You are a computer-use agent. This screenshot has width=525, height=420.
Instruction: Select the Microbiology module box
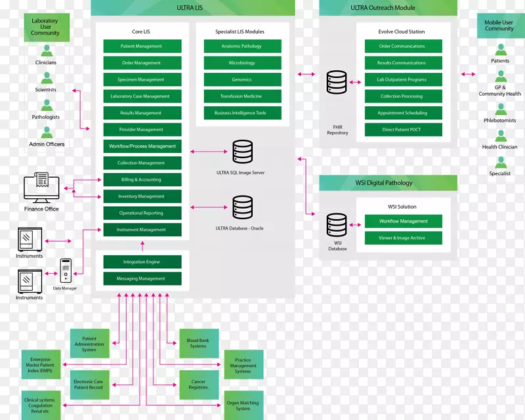click(x=242, y=63)
